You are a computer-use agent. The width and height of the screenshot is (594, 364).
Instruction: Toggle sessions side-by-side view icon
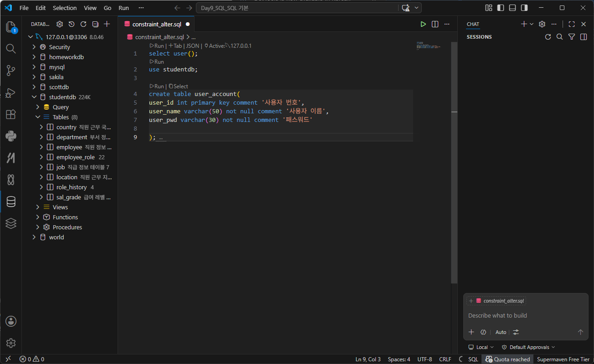coord(584,37)
